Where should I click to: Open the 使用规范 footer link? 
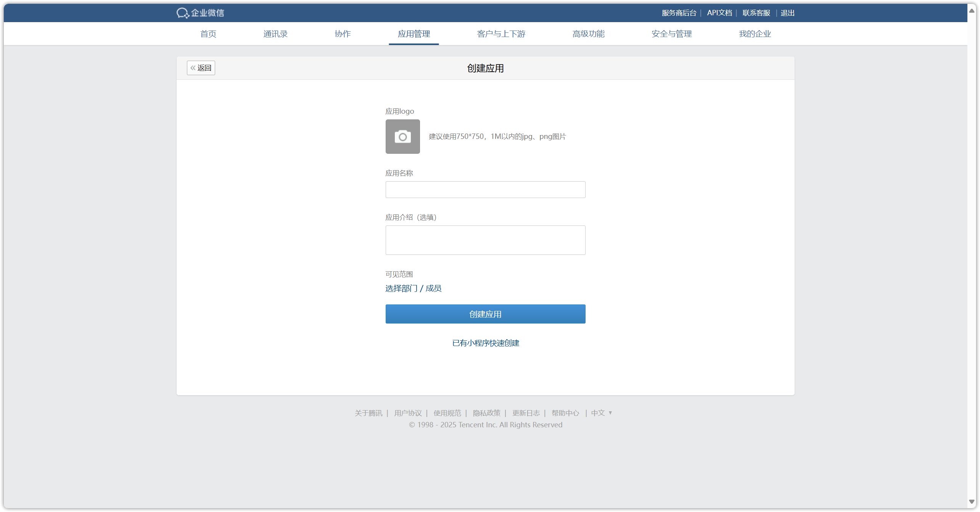point(447,413)
